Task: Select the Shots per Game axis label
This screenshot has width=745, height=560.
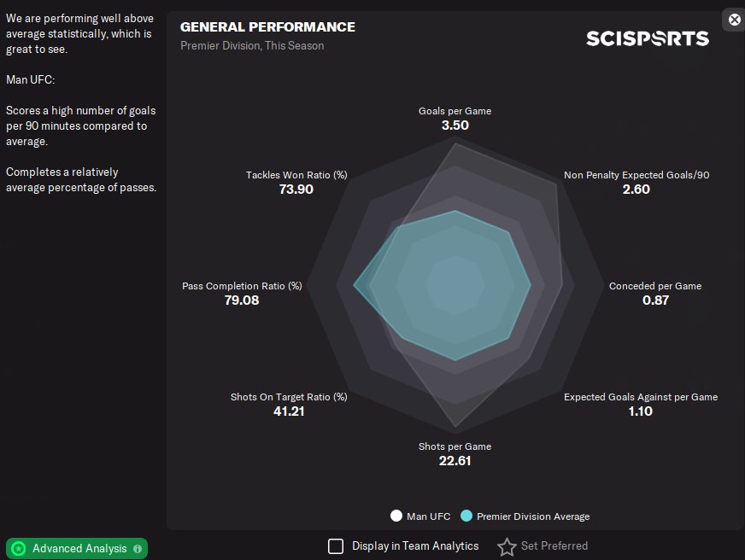Action: tap(455, 446)
